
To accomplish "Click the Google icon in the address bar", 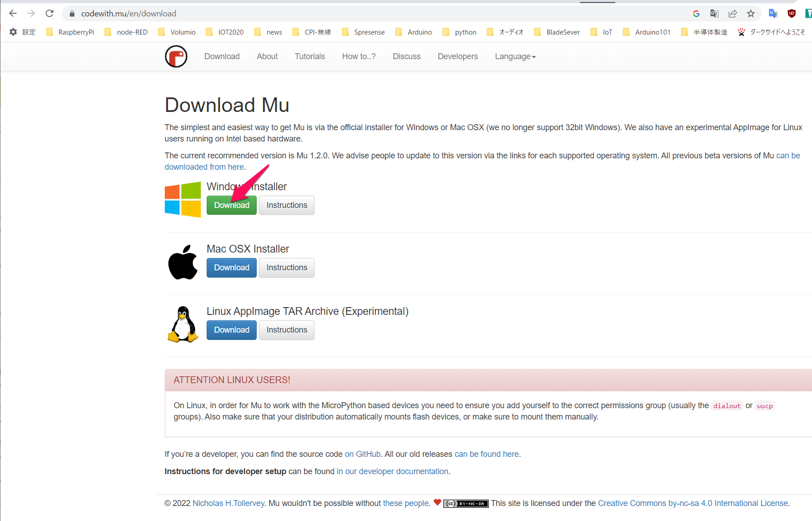I will (696, 14).
